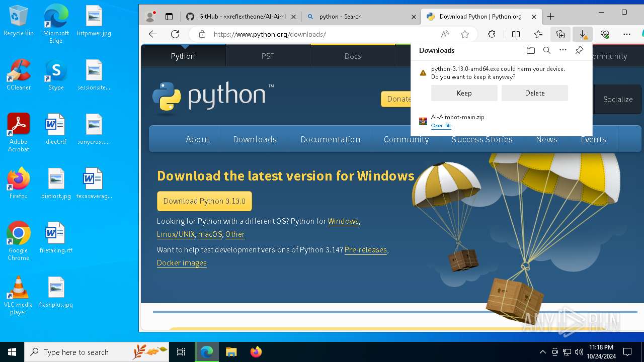Keep the python-3.13.0-amd64.exe download
This screenshot has height=362, width=644.
point(464,93)
